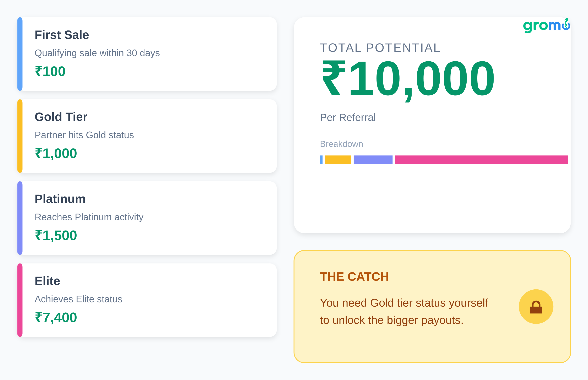
Task: Click the yellow Gold segment in Breakdown bar
Action: (x=338, y=160)
